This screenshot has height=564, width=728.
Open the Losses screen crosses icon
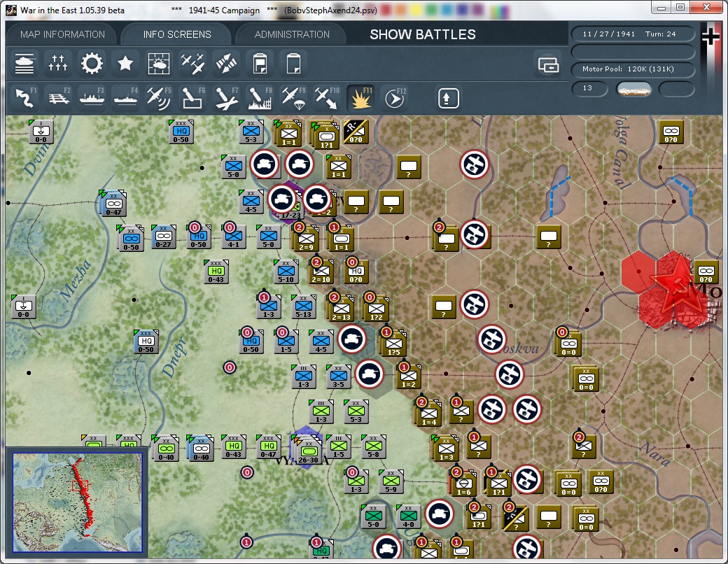(58, 64)
